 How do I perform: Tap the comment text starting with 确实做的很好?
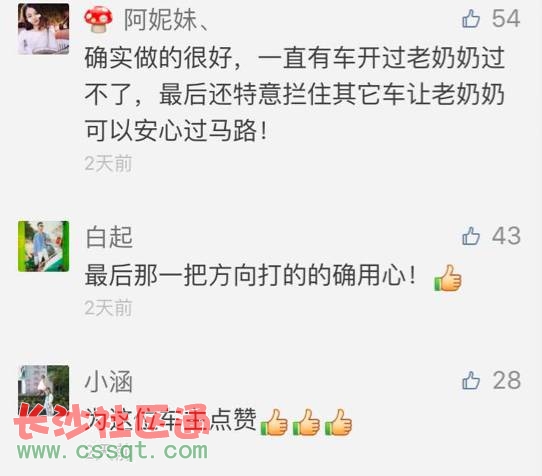[295, 95]
